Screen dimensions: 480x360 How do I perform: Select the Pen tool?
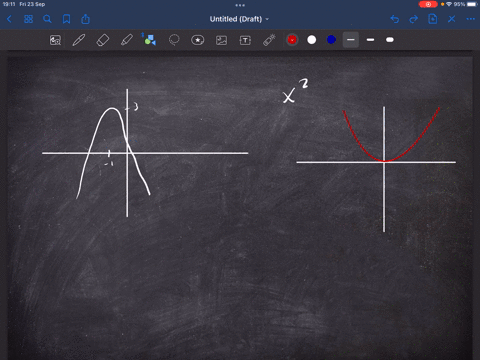click(x=79, y=40)
